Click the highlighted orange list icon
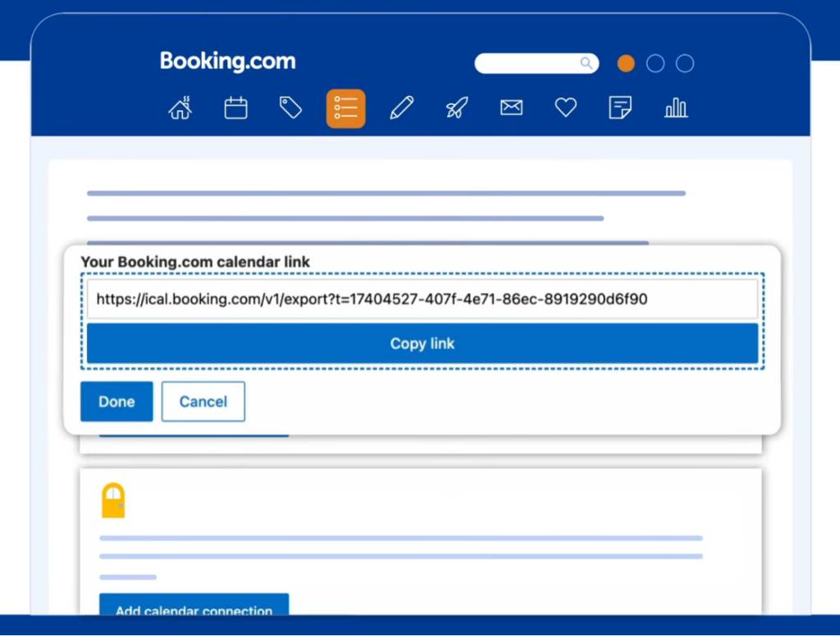Screen dimensions: 840x636 (x=346, y=108)
